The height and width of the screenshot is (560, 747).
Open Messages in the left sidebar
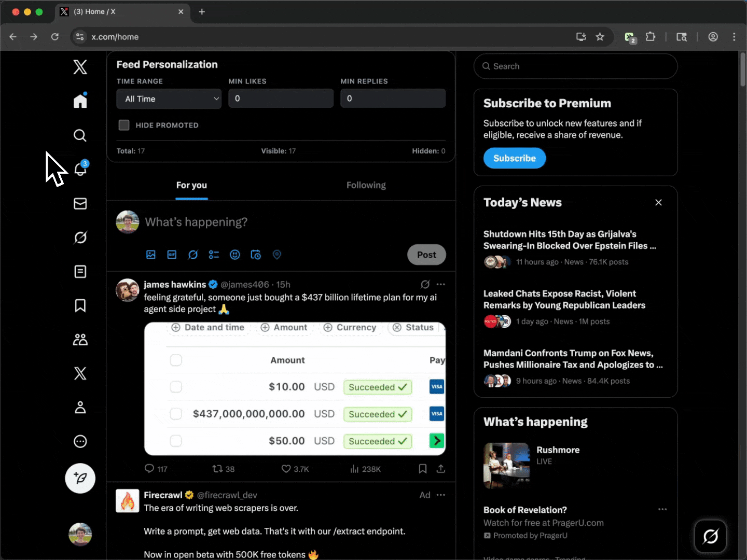tap(80, 204)
